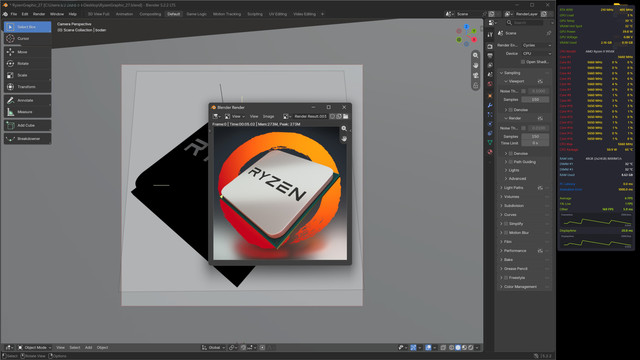Select the Select Box tool
This screenshot has width=640, height=360.
(27, 27)
